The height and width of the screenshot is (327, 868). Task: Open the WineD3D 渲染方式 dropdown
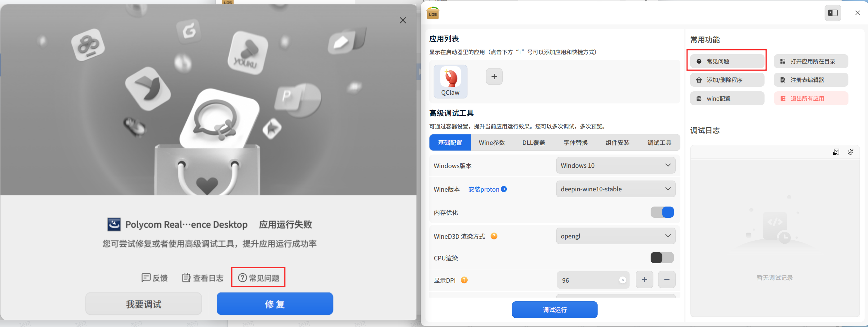click(616, 236)
